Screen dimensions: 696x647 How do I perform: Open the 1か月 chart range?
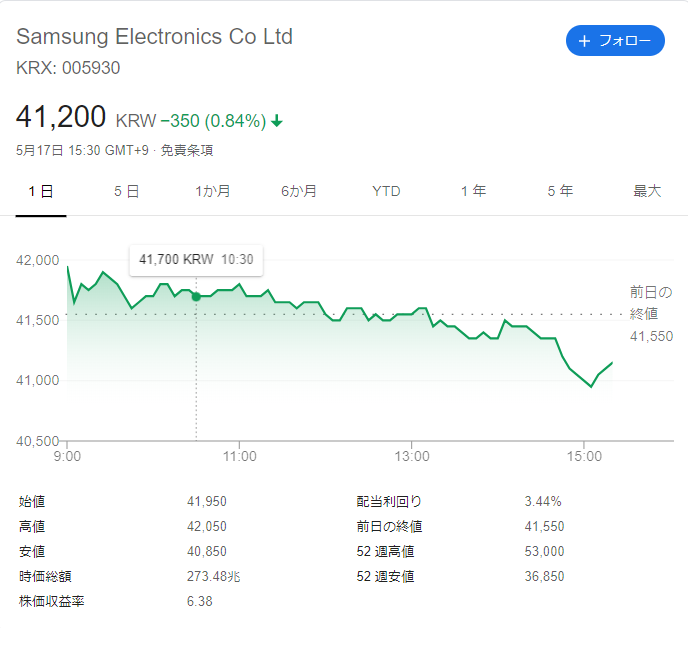[213, 191]
